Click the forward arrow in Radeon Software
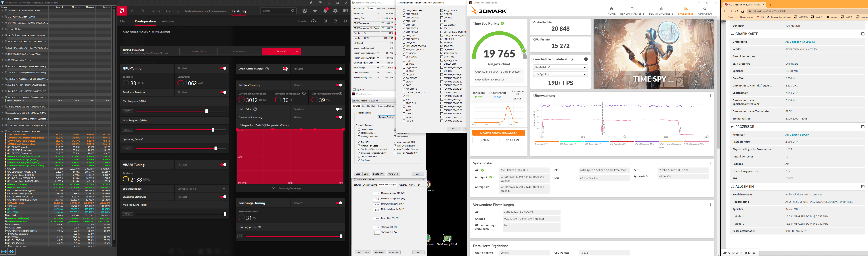 [x=143, y=11]
